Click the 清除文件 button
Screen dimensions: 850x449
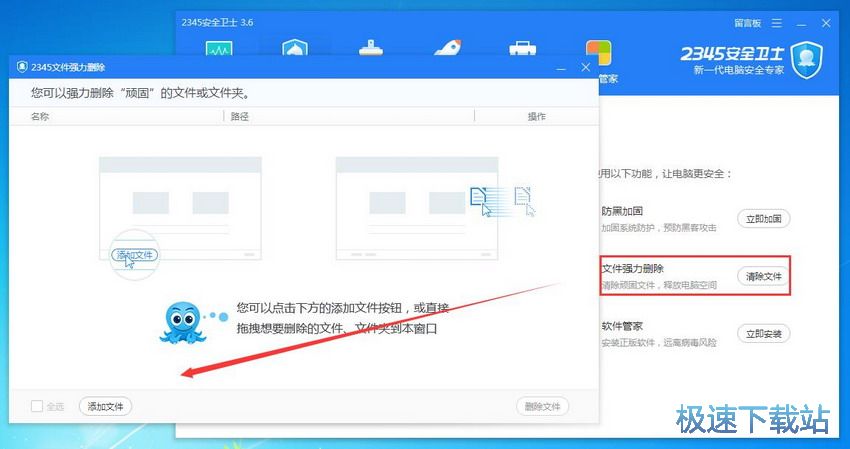point(763,276)
